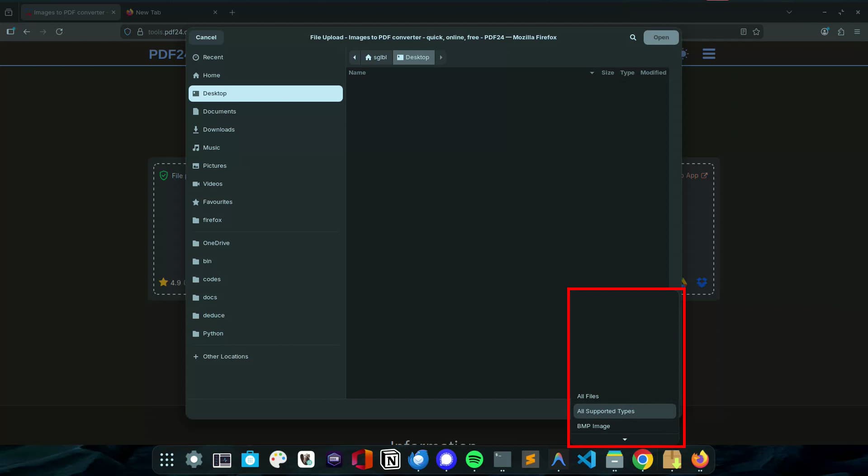This screenshot has height=476, width=868.
Task: Sort files by Modified column
Action: (653, 72)
